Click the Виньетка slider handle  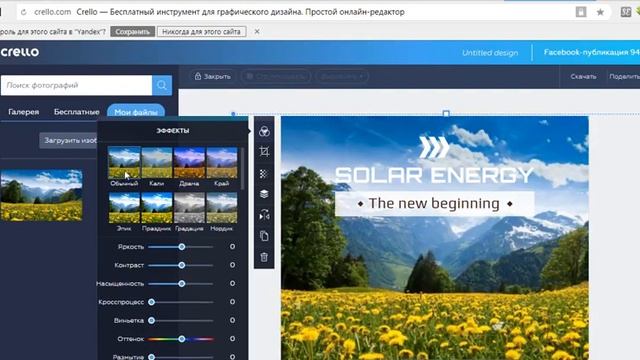coord(151,320)
